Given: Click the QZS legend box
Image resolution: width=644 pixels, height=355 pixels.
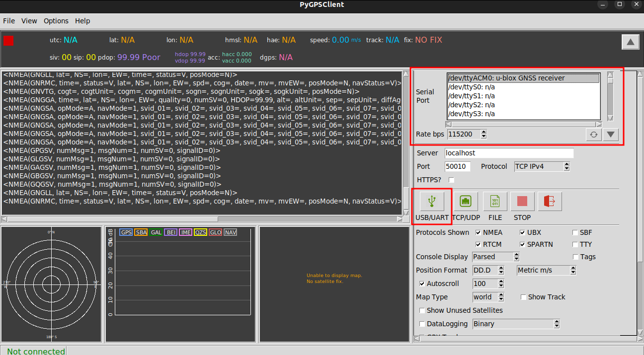Looking at the screenshot, I should (x=200, y=232).
